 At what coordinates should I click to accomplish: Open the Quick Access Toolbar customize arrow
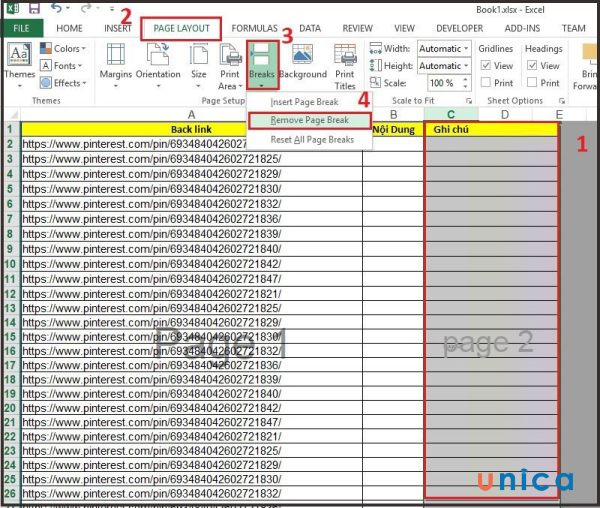(x=112, y=8)
